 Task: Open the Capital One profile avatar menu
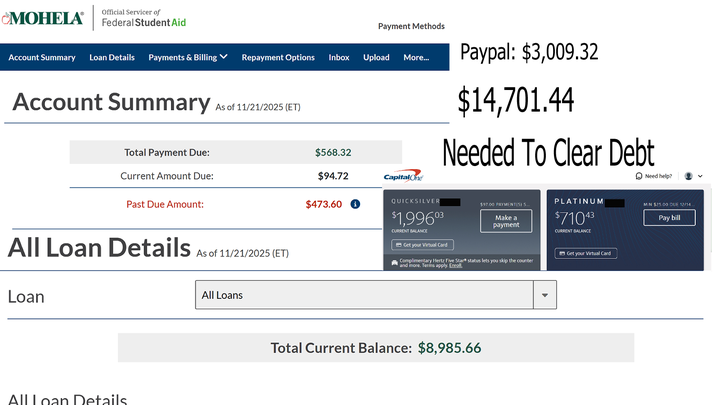(x=689, y=176)
